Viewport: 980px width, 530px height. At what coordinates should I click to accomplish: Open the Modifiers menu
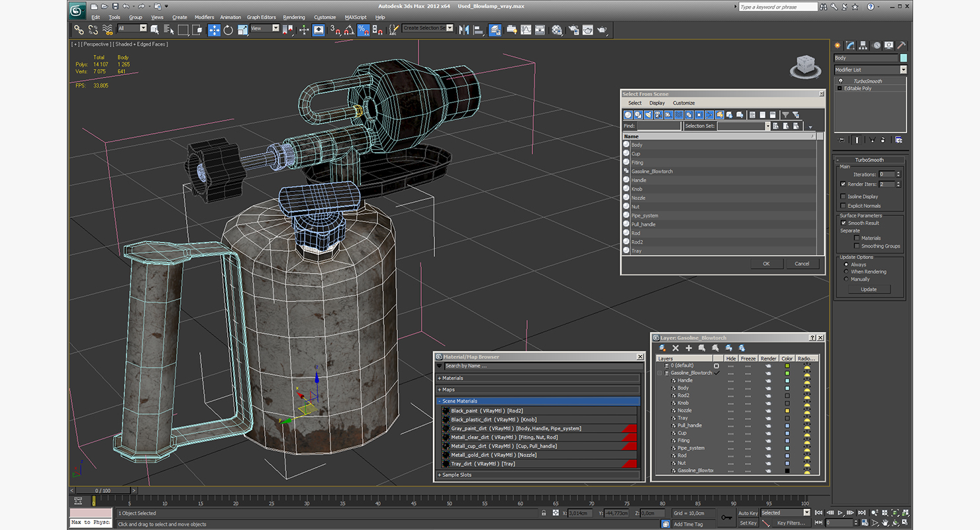click(204, 17)
